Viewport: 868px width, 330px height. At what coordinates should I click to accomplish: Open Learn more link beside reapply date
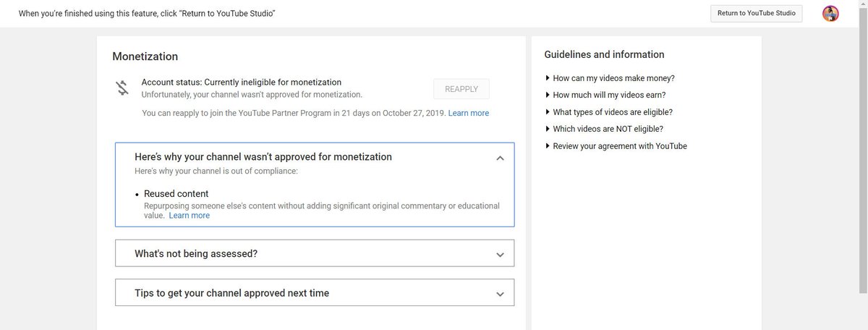point(469,113)
